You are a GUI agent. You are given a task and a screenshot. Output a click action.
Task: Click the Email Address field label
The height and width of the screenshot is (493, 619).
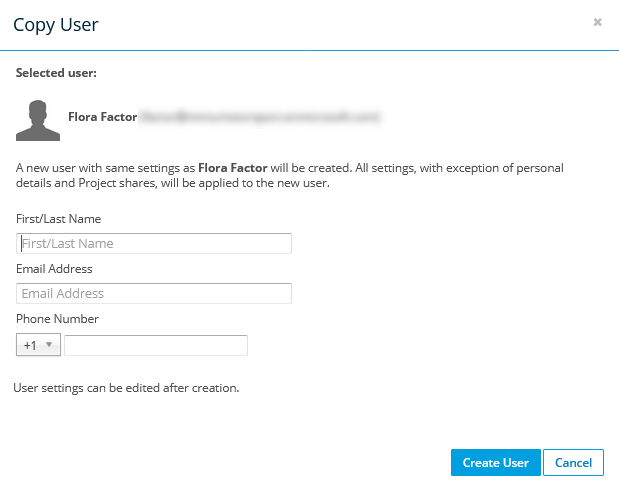point(54,269)
